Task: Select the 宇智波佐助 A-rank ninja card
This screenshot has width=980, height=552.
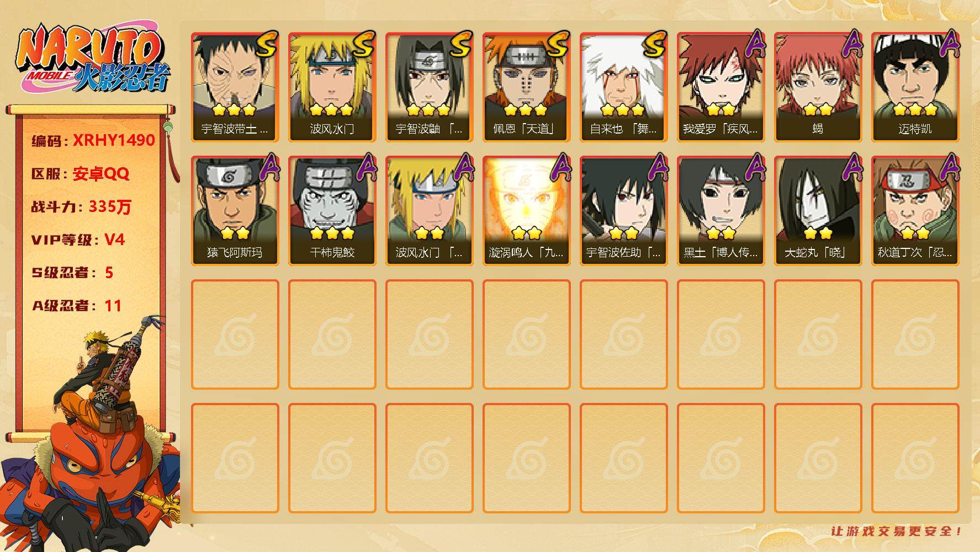Action: [623, 210]
